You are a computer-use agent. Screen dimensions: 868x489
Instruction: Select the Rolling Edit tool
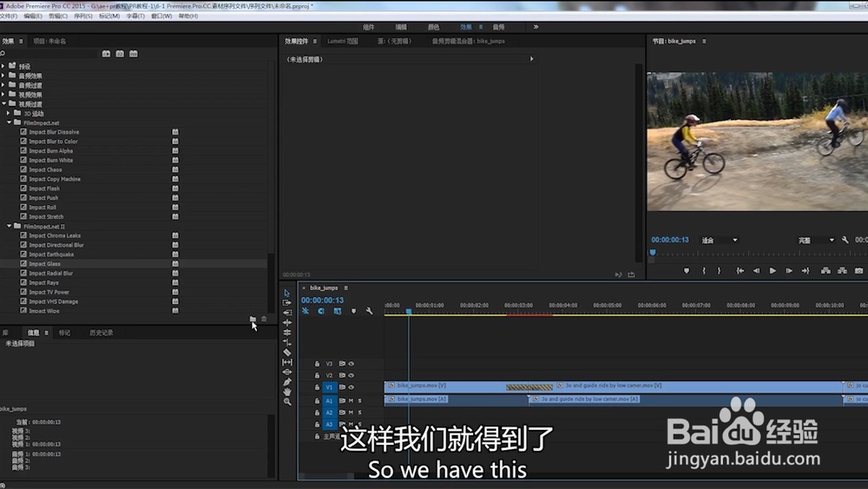pos(286,333)
